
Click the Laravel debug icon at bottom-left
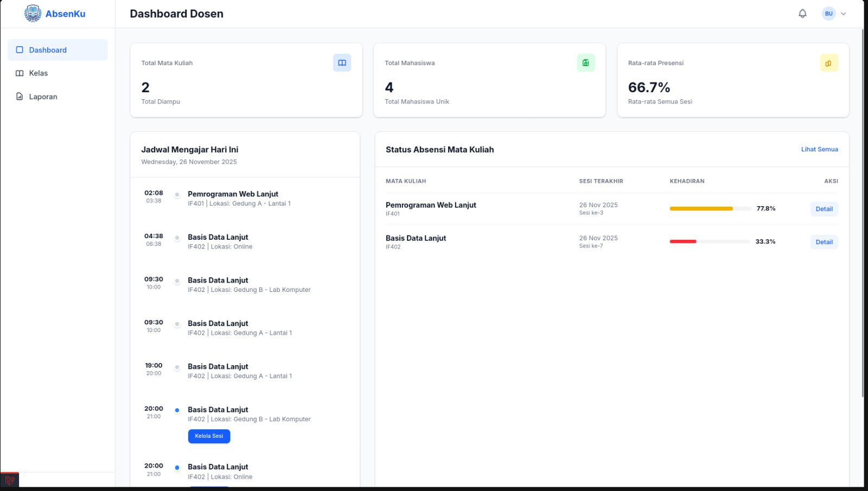pyautogui.click(x=10, y=480)
